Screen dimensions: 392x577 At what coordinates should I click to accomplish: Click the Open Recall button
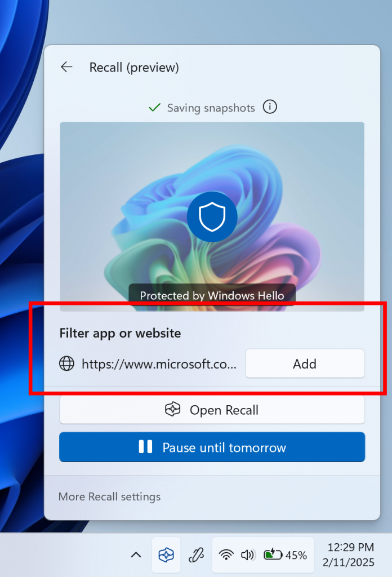[x=212, y=410]
